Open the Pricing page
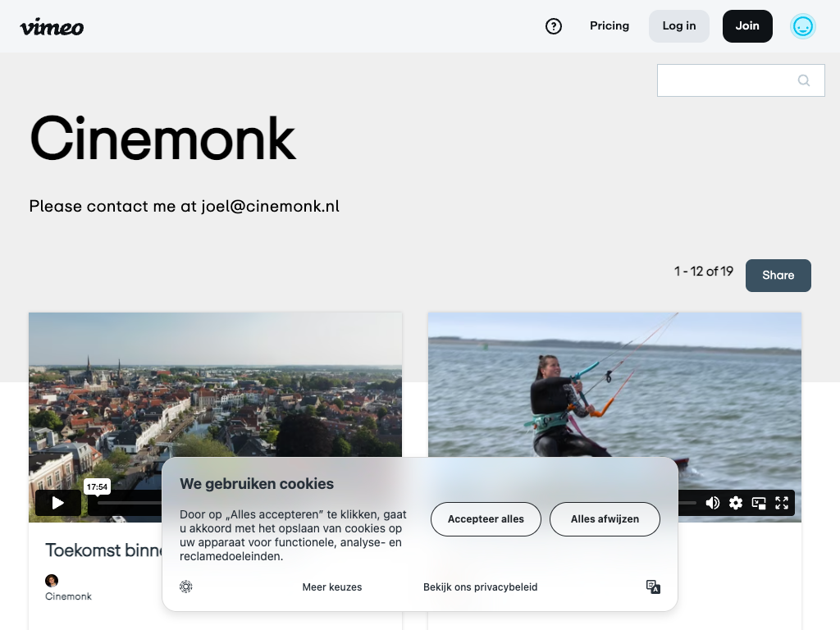Viewport: 840px width, 630px height. [609, 25]
